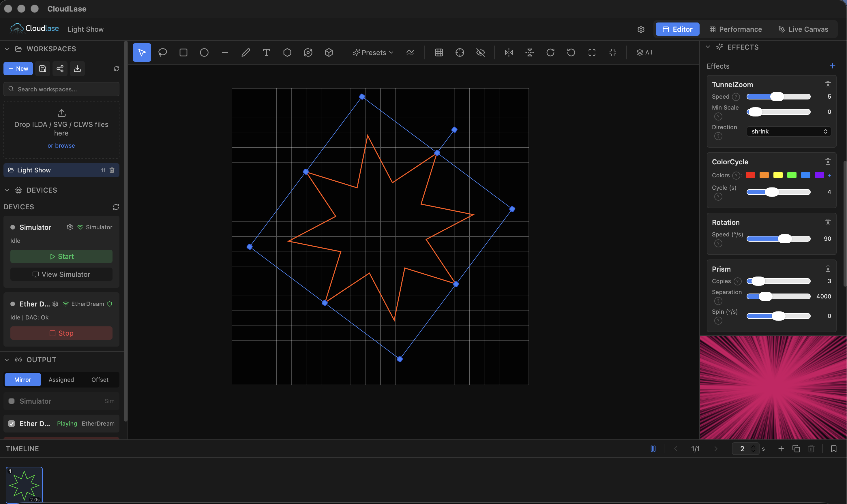Collapse the DEVICES section

click(x=7, y=190)
